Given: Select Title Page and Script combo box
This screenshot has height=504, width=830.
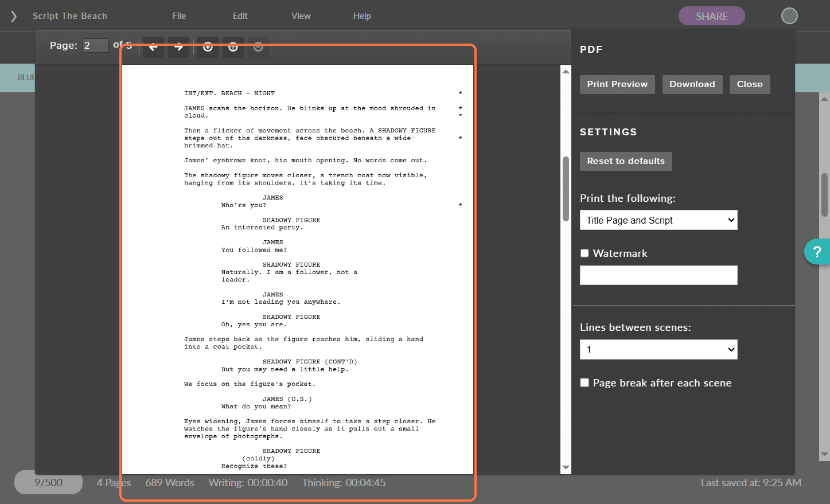Looking at the screenshot, I should (x=658, y=220).
